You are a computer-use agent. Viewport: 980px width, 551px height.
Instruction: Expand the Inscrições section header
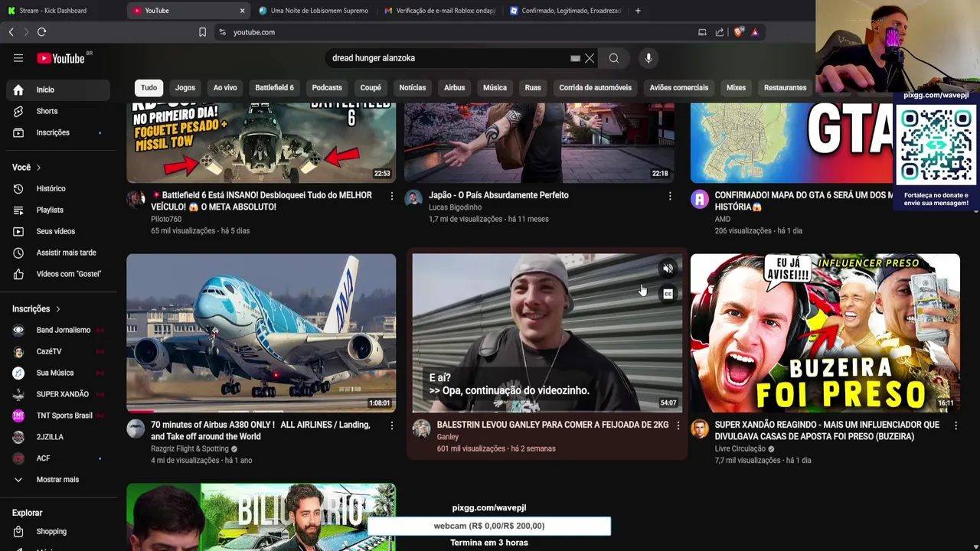pos(36,308)
